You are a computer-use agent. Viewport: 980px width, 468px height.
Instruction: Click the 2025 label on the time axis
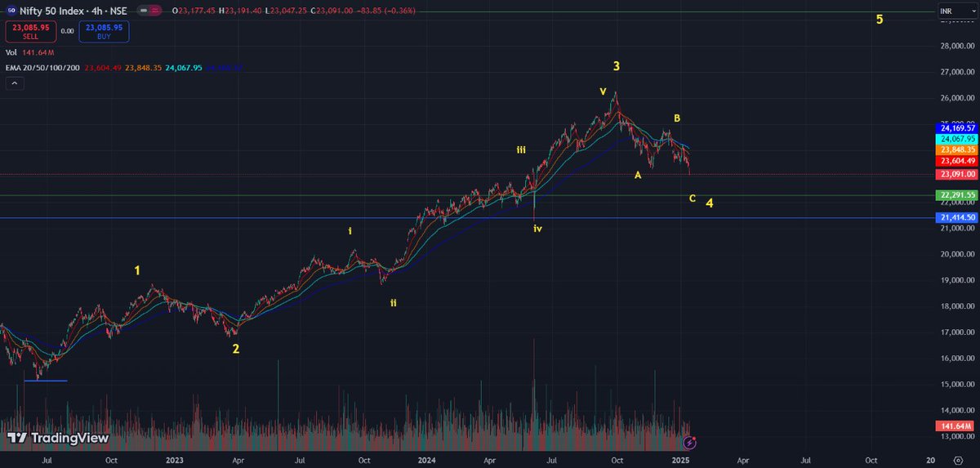tap(681, 461)
